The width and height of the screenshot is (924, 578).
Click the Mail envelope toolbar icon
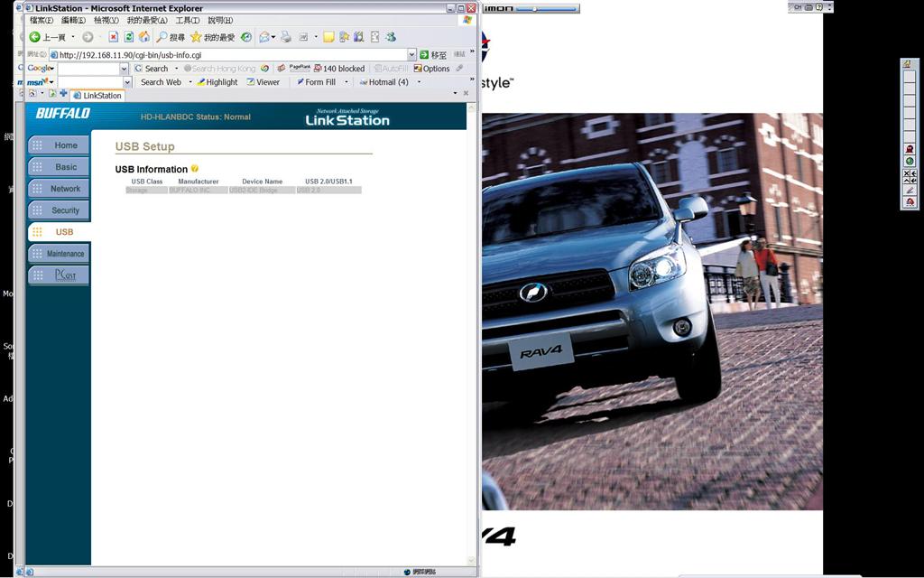[x=264, y=37]
